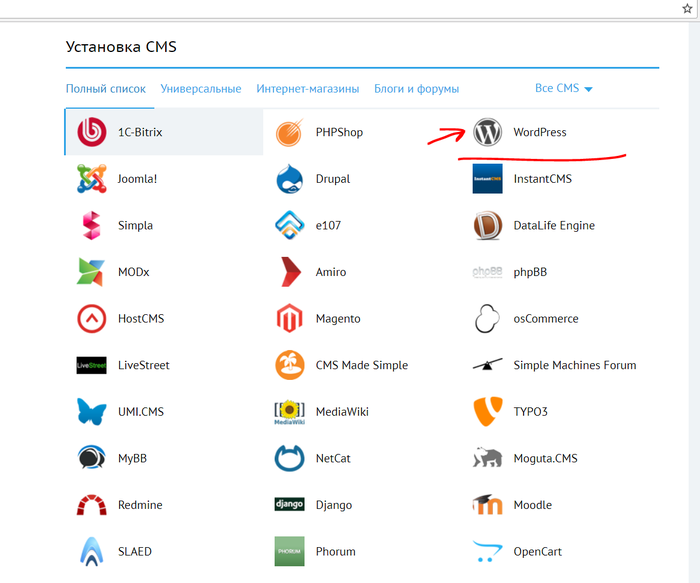Click the DataLife Engine logo icon

[488, 225]
